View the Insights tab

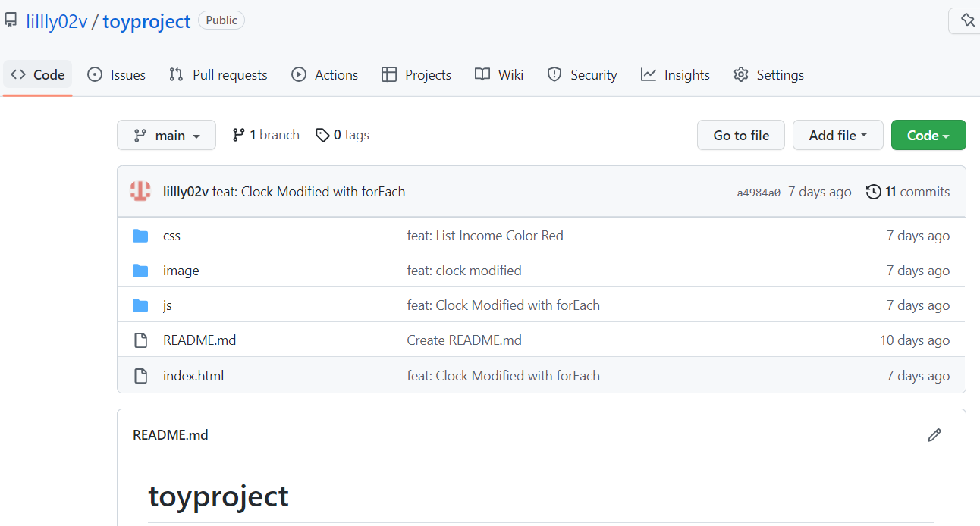(x=675, y=74)
